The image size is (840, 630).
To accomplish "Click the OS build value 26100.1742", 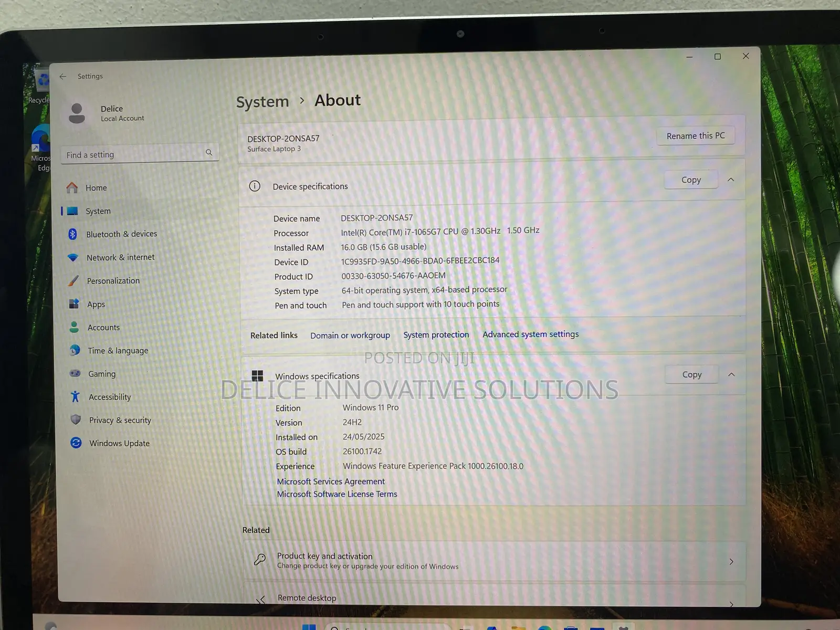I will tap(362, 451).
